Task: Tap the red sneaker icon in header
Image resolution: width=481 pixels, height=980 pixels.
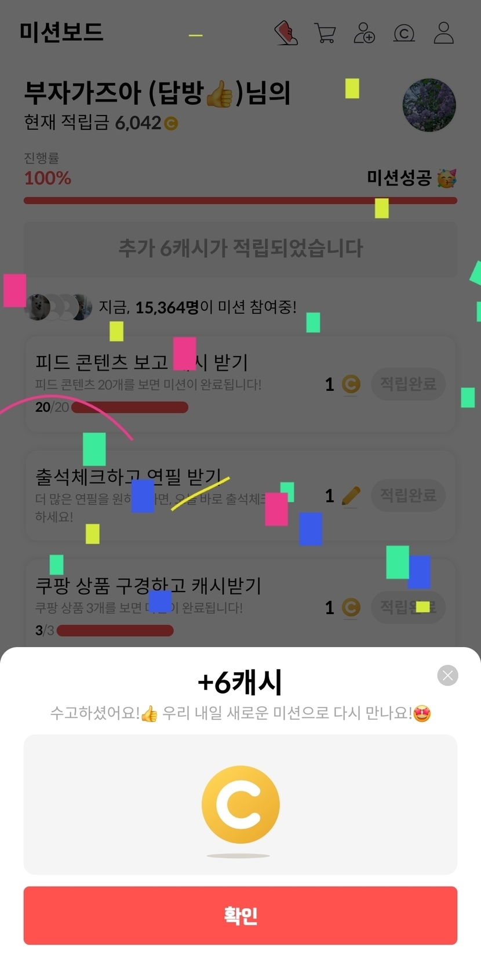Action: [286, 33]
